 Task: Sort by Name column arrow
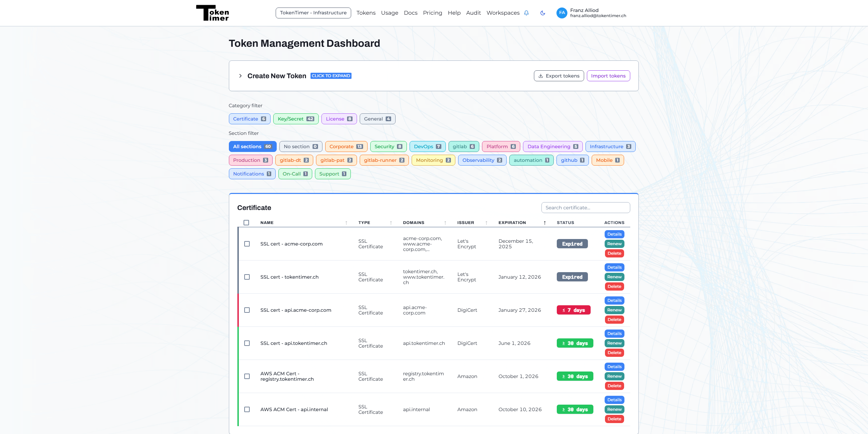[x=346, y=223]
